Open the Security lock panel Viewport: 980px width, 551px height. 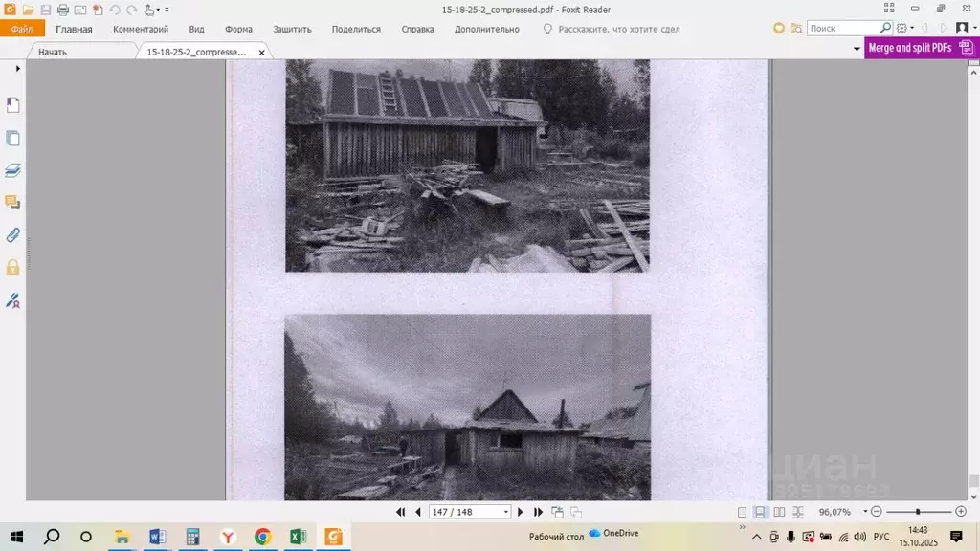coord(13,267)
